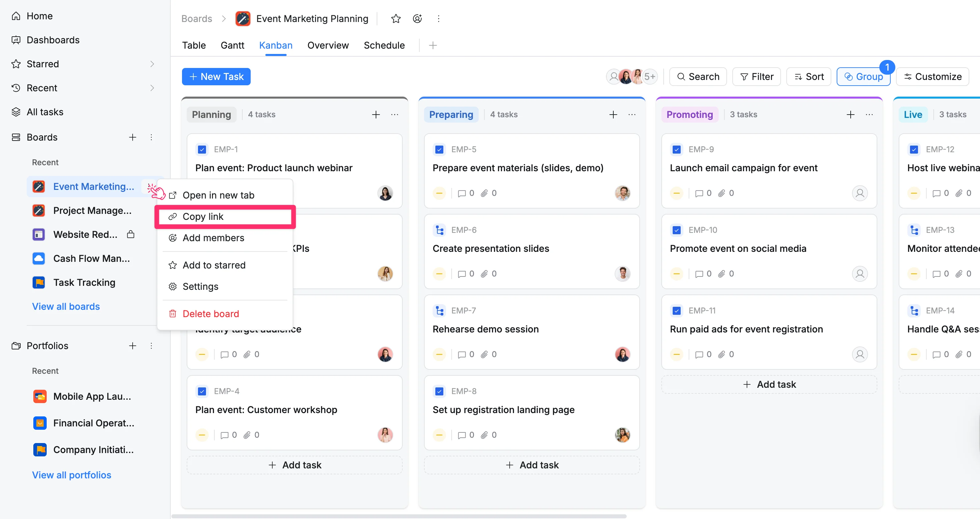
Task: Add a new view tab with plus
Action: point(433,45)
